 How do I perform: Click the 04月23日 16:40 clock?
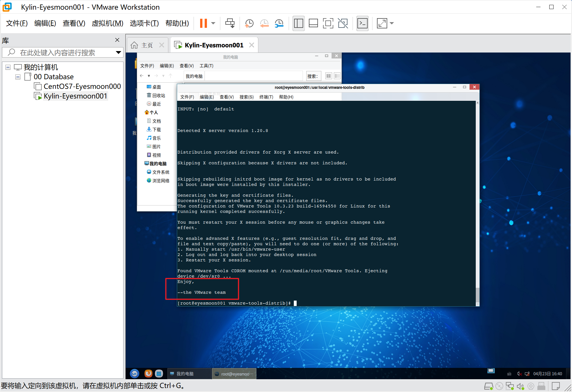548,374
